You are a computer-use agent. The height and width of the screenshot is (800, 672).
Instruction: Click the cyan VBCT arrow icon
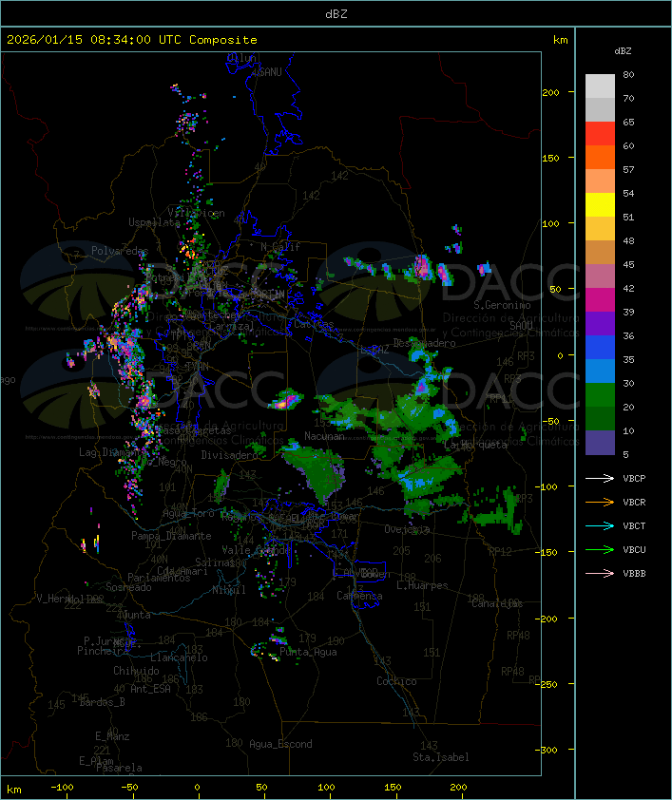[600, 525]
